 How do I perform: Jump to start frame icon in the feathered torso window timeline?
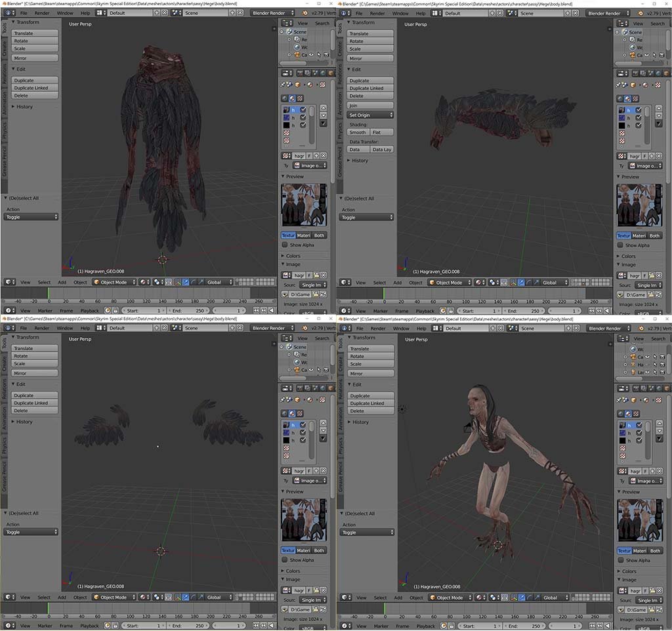coord(256,310)
